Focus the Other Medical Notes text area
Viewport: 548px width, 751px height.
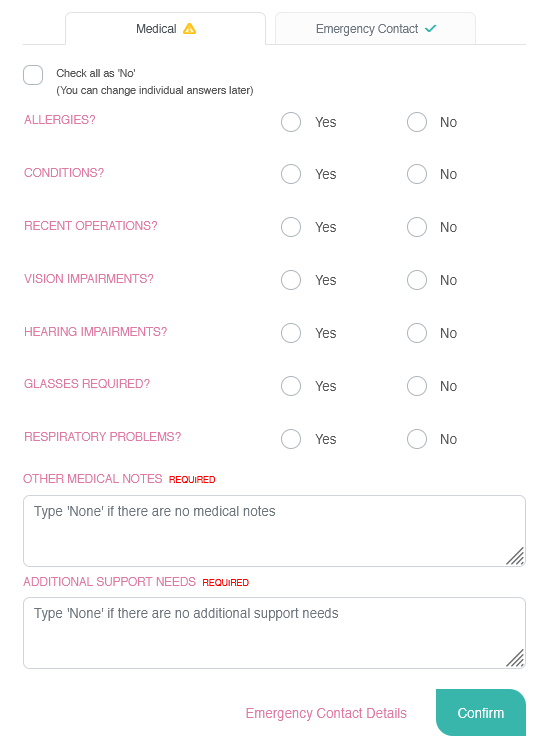tap(274, 531)
